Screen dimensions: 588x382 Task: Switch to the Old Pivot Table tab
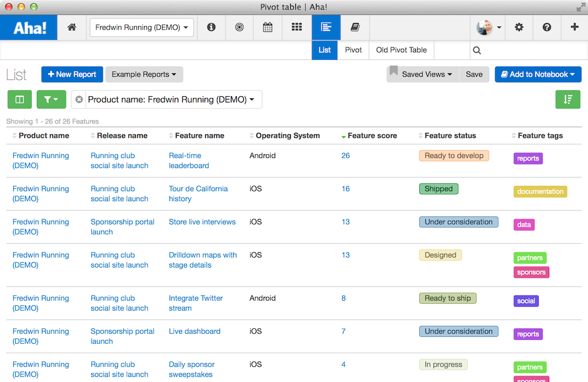(x=401, y=50)
